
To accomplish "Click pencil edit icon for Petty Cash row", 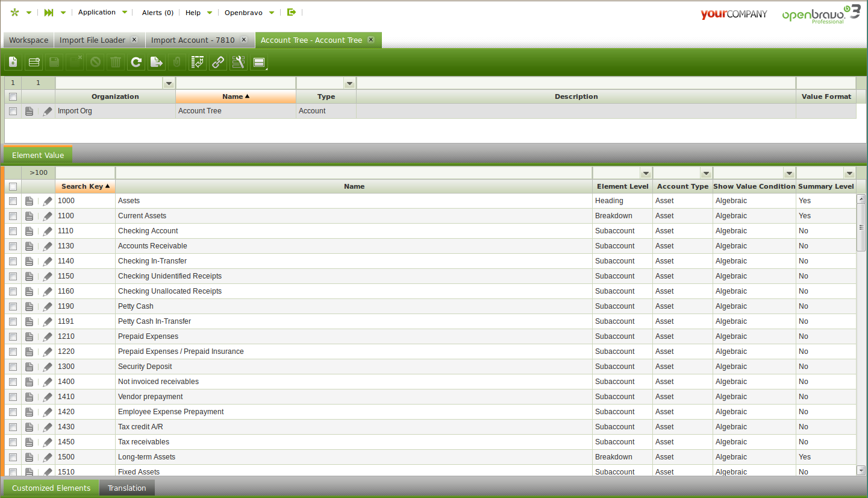I will pyautogui.click(x=48, y=306).
